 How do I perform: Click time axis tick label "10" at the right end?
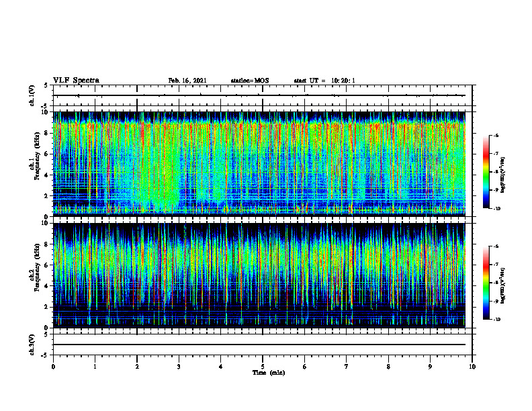[472, 367]
